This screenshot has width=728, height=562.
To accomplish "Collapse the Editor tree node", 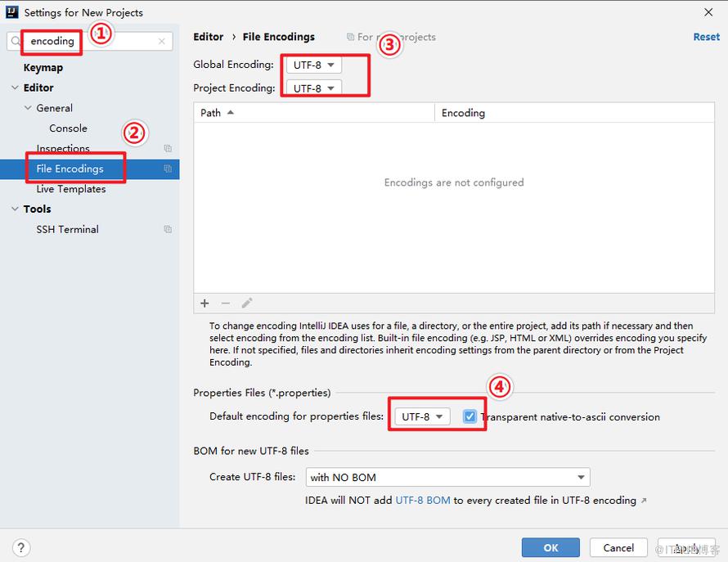I will [15, 88].
